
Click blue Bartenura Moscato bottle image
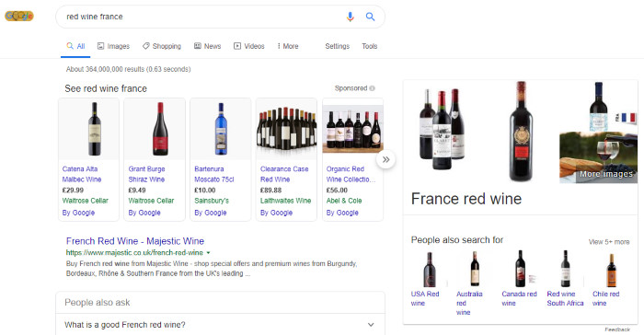point(221,129)
